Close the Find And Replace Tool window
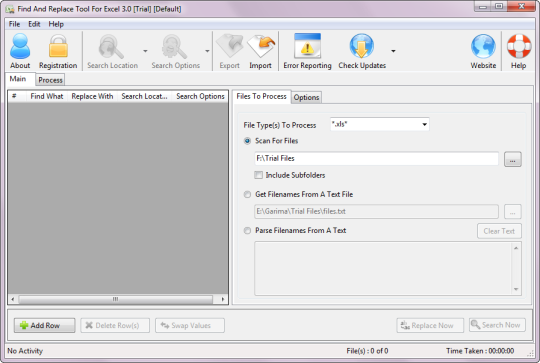The height and width of the screenshot is (363, 540). (x=521, y=7)
